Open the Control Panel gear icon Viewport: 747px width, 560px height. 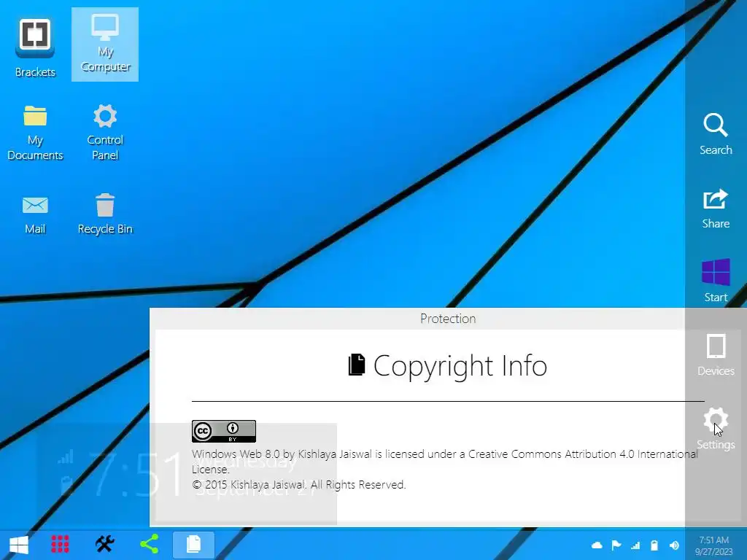click(105, 133)
